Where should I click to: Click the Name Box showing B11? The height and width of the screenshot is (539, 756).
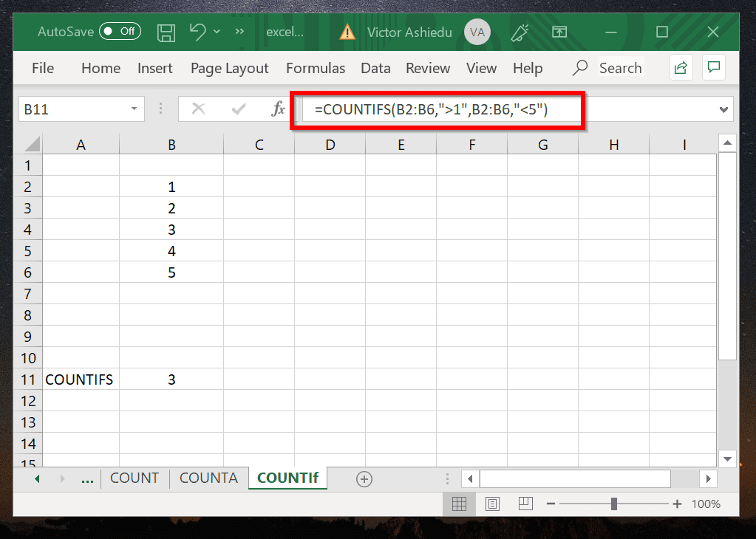[73, 109]
